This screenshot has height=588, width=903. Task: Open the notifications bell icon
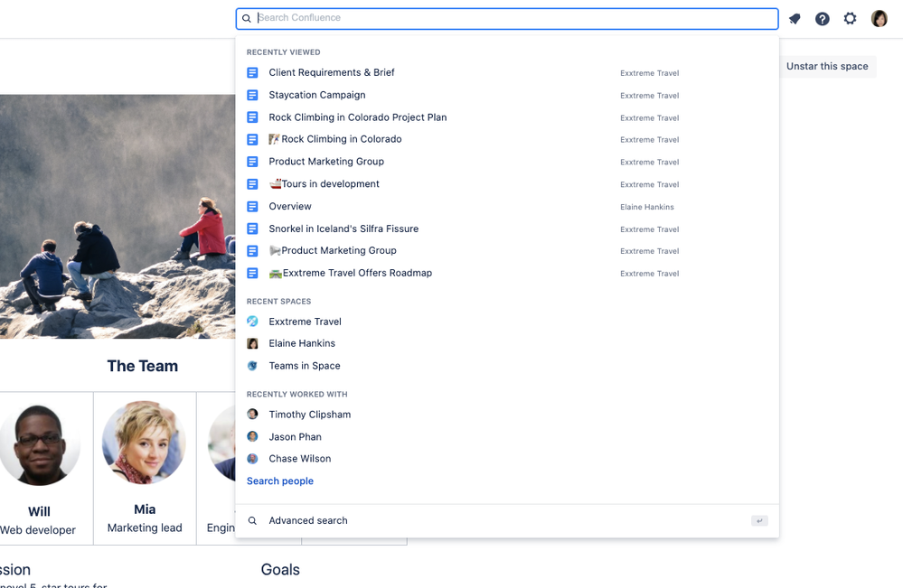[795, 19]
